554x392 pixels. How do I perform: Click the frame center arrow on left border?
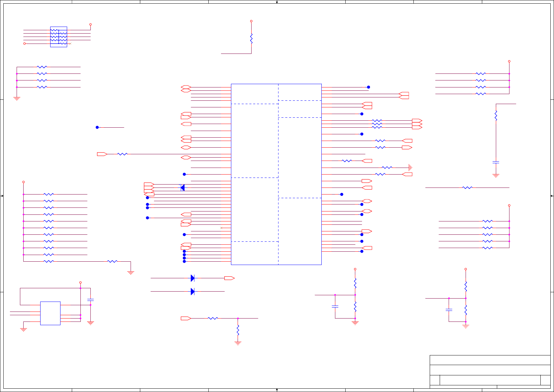tap(2, 196)
